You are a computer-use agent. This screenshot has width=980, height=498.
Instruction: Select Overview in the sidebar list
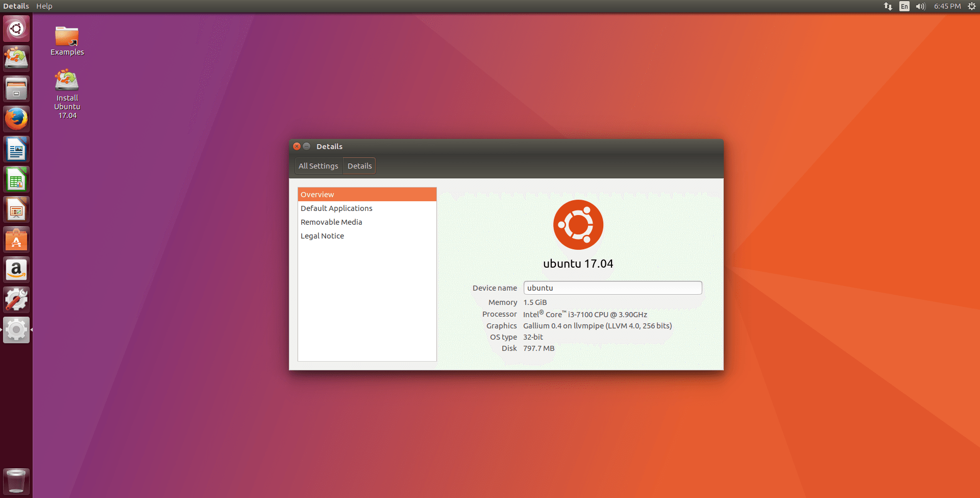pyautogui.click(x=367, y=194)
